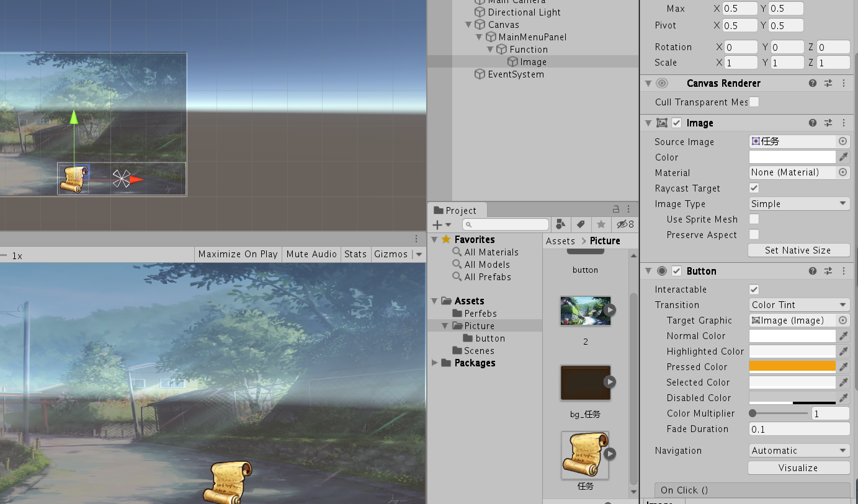Open the object picker for Target Graphic
The height and width of the screenshot is (504, 858).
click(842, 321)
